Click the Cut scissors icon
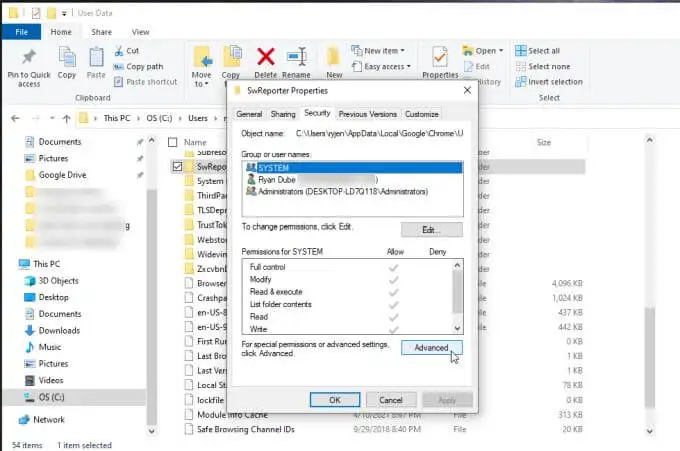The width and height of the screenshot is (680, 451). tap(119, 51)
